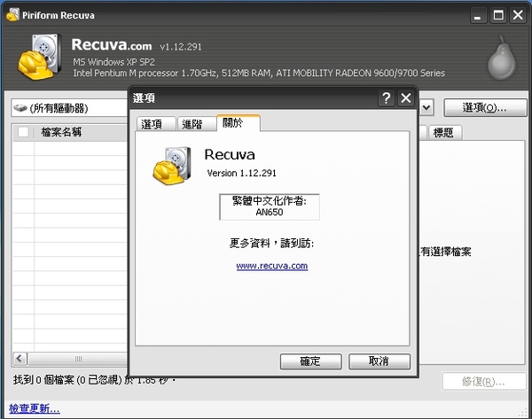Click the Recuva.com header title

pos(112,45)
